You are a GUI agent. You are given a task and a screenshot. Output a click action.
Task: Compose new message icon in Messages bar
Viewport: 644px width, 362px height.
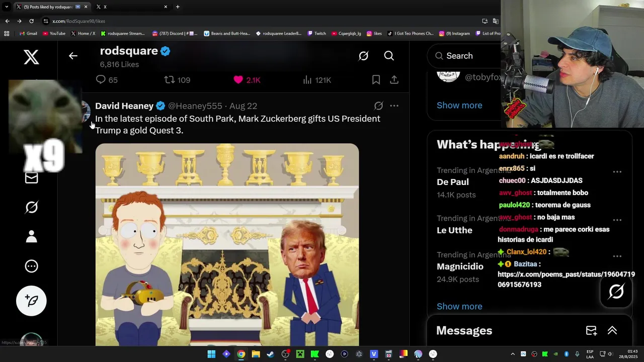point(591,330)
